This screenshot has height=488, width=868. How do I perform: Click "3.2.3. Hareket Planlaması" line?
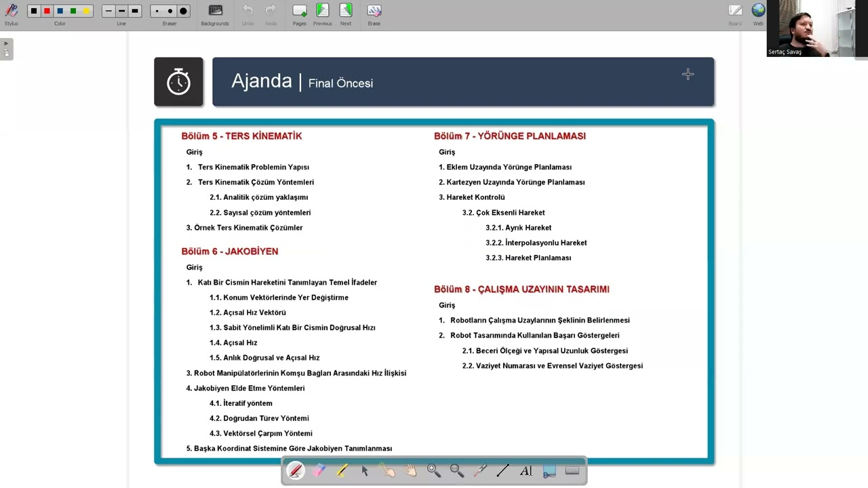[528, 258]
